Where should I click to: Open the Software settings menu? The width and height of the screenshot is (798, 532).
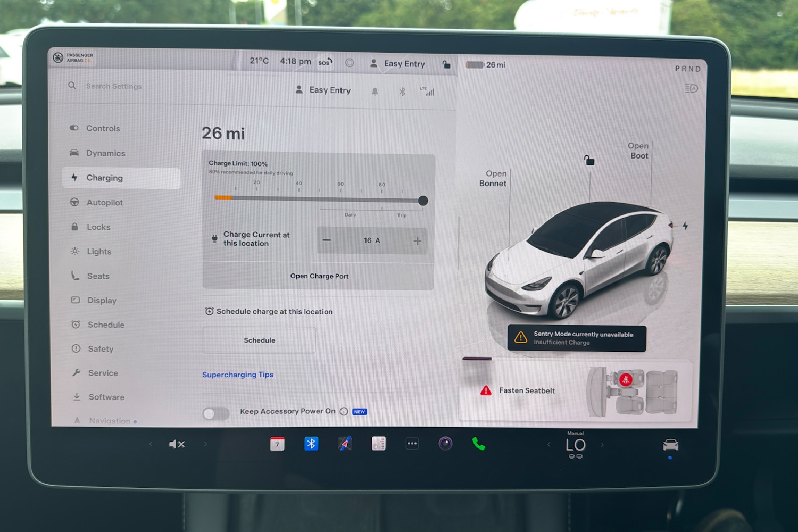click(106, 397)
